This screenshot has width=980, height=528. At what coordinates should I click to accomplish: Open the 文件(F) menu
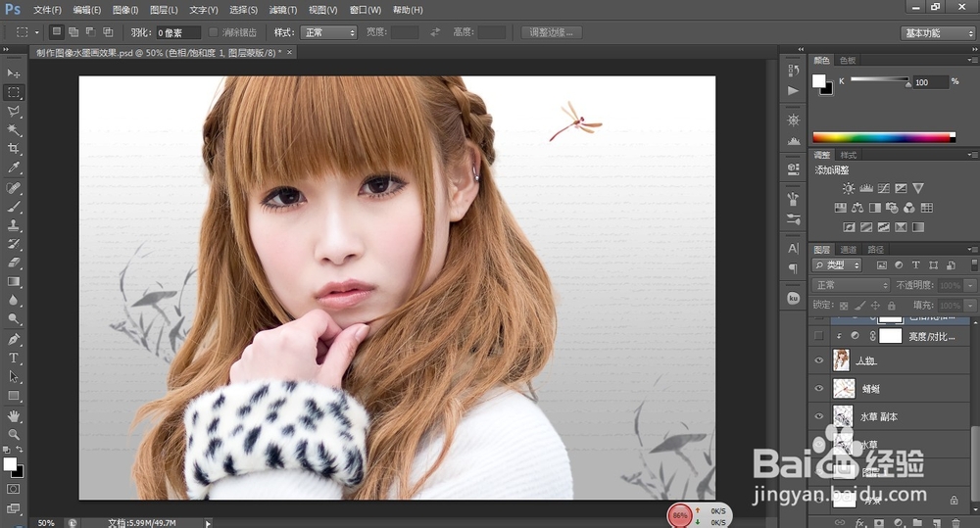tap(47, 10)
